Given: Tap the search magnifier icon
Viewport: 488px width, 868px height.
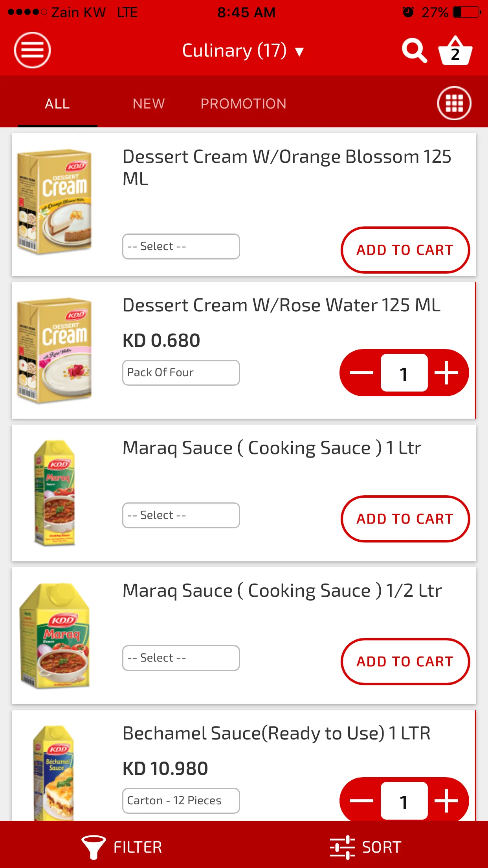Looking at the screenshot, I should point(414,50).
